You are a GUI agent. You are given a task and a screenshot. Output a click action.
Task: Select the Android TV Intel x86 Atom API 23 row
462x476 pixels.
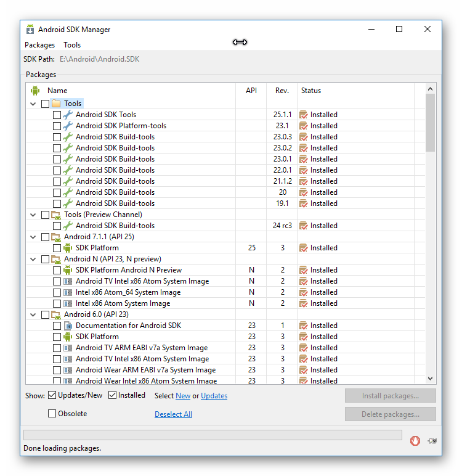[225, 359]
